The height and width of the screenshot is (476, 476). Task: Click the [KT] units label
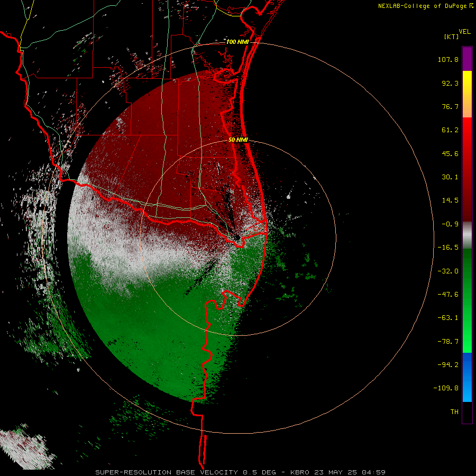coord(452,36)
